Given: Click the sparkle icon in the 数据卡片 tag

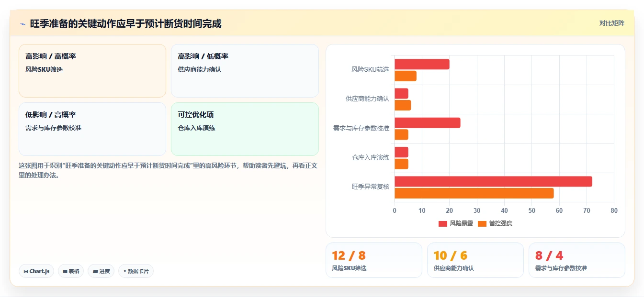Looking at the screenshot, I should pyautogui.click(x=125, y=271).
